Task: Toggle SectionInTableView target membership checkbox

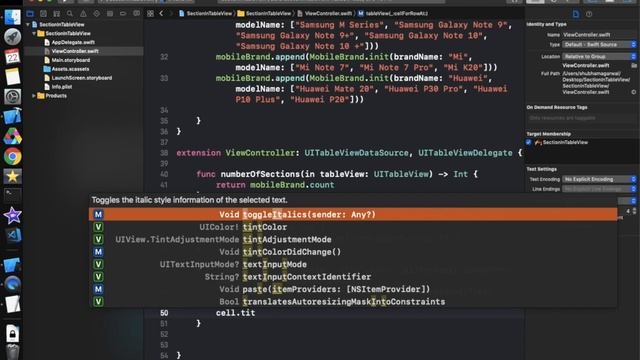Action: point(529,142)
